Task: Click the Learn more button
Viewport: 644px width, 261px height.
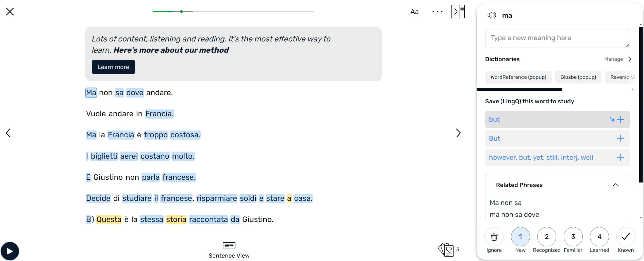Action: (113, 67)
